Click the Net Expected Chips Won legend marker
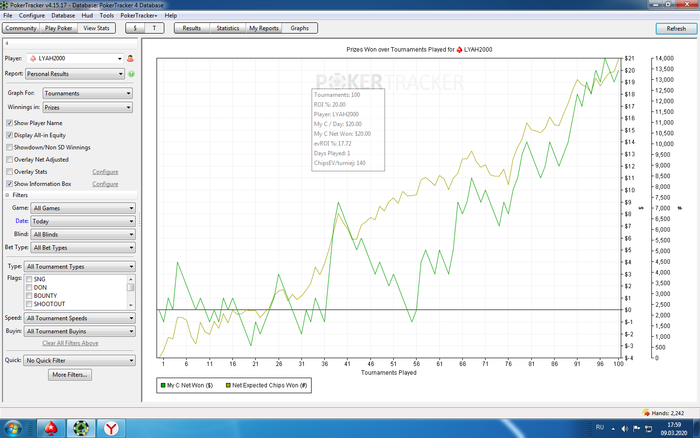The image size is (700, 438). pyautogui.click(x=228, y=385)
